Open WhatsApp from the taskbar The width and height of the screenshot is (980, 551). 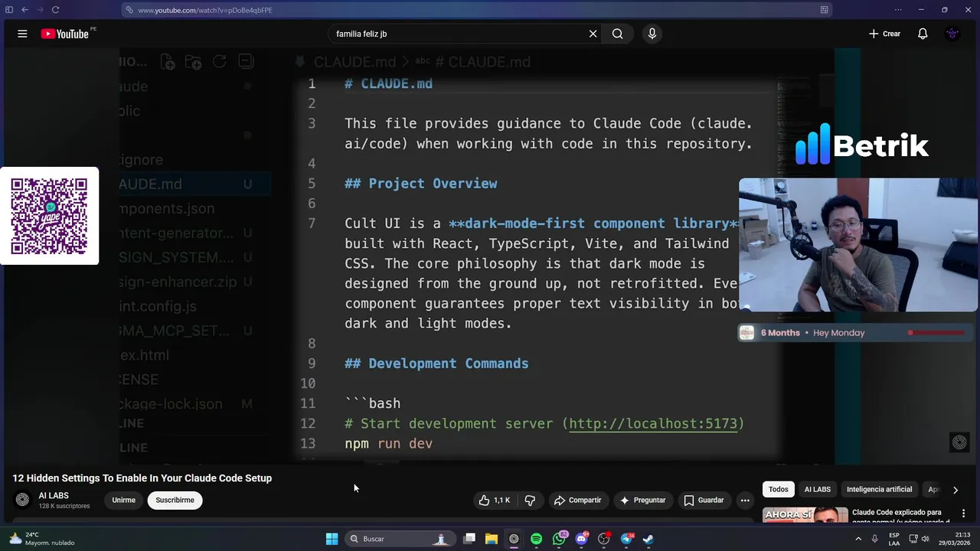(559, 539)
